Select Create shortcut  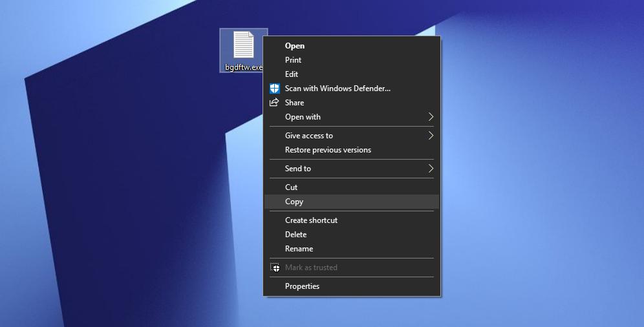coord(352,220)
